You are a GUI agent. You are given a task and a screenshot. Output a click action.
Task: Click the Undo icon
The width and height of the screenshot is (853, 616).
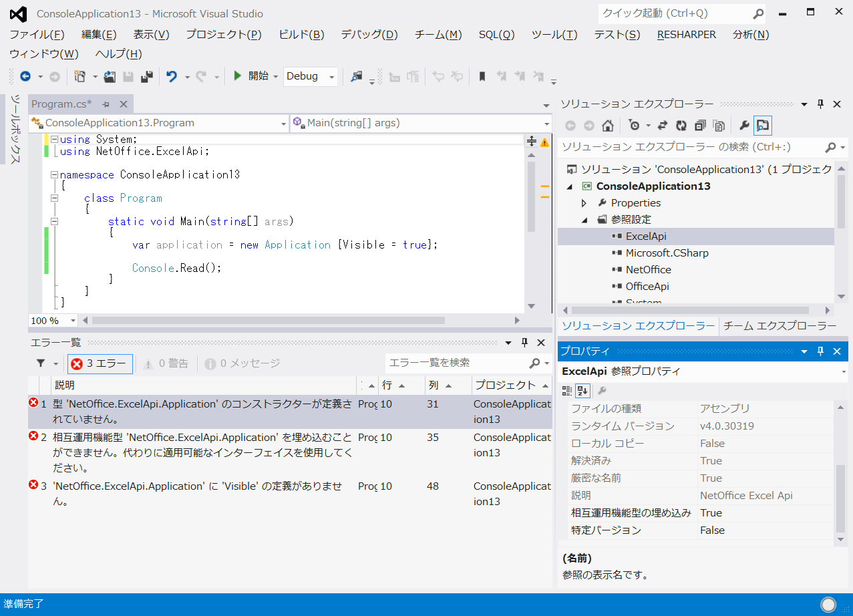click(x=172, y=76)
